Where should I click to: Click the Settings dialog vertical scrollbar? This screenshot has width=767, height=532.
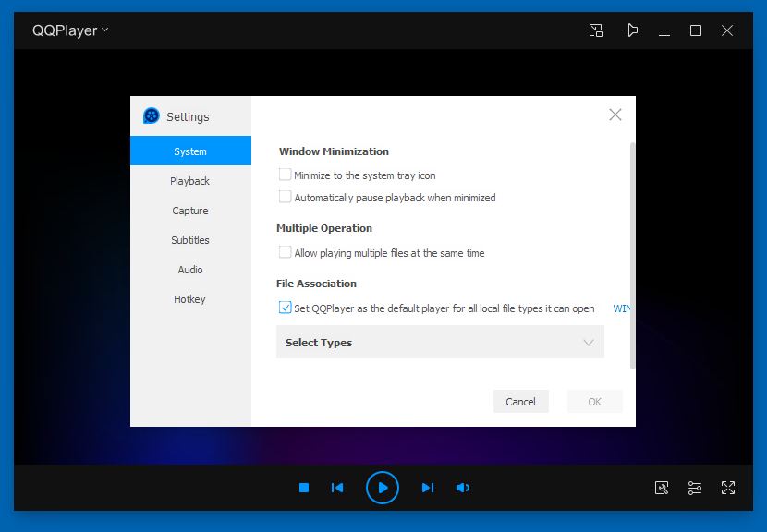tap(632, 256)
